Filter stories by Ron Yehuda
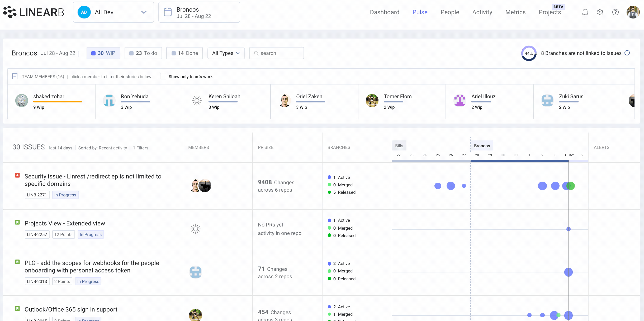Viewport: 644px width, 321px height. pyautogui.click(x=139, y=102)
